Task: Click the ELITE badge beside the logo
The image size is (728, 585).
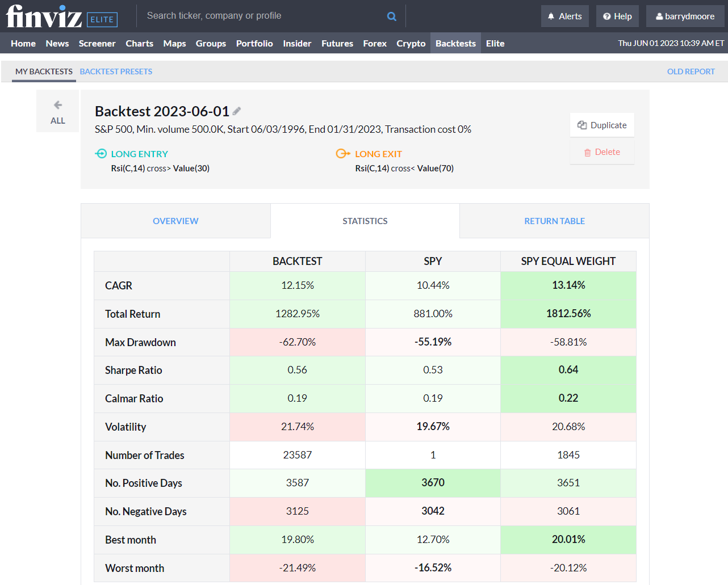Action: click(x=102, y=19)
